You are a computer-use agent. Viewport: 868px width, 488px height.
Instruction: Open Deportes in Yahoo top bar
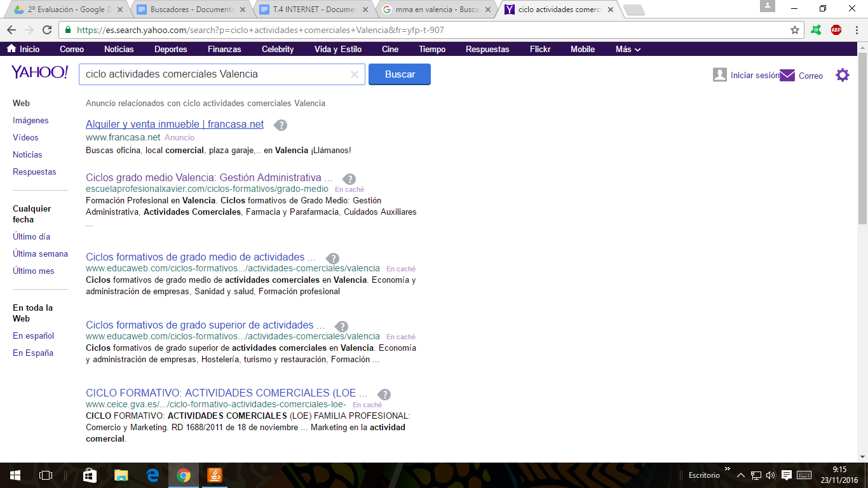pos(171,49)
